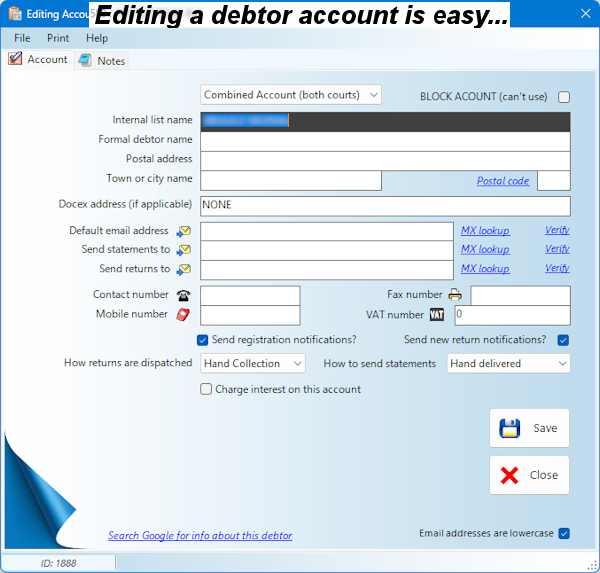
Task: Switch to the Notes tab
Action: [102, 61]
